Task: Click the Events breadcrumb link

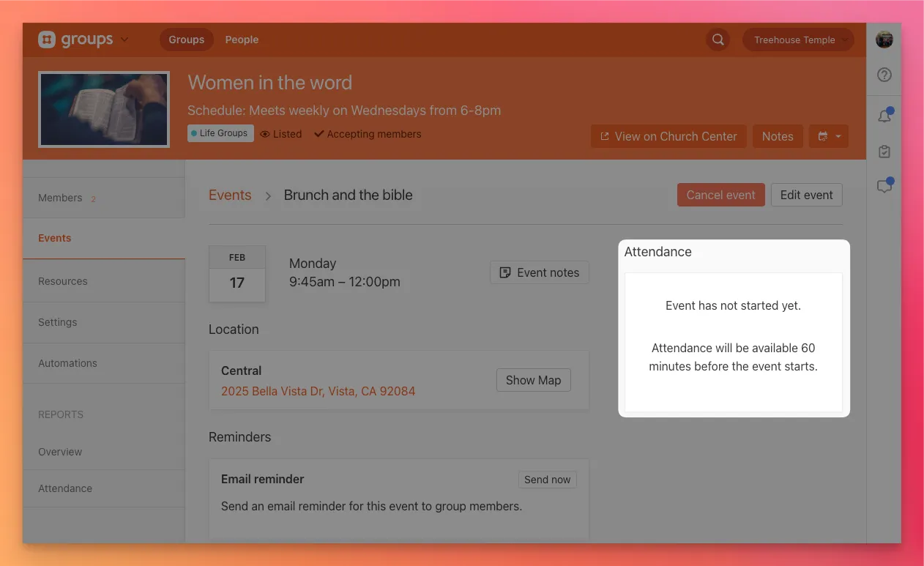Action: [x=230, y=195]
